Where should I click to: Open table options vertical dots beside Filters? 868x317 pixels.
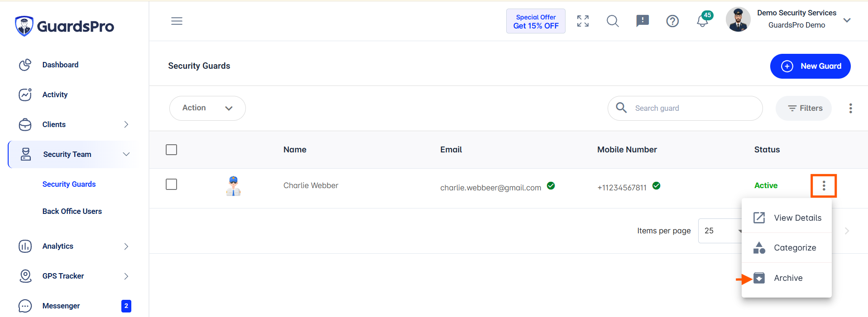[x=850, y=108]
